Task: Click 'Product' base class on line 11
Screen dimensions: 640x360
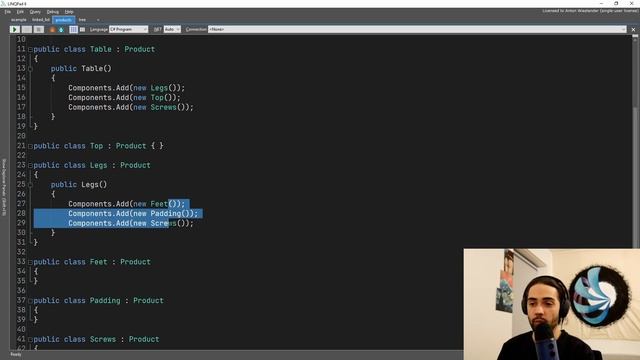Action: (140, 49)
